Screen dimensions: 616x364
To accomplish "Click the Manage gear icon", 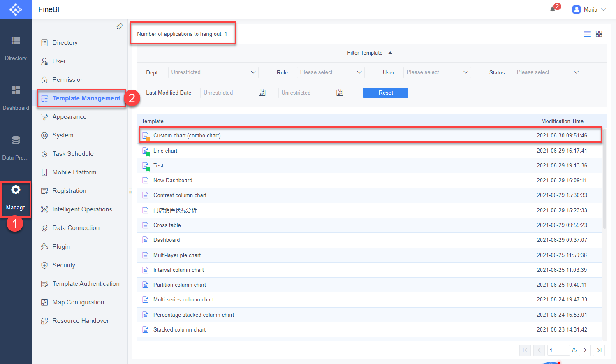I will point(16,190).
